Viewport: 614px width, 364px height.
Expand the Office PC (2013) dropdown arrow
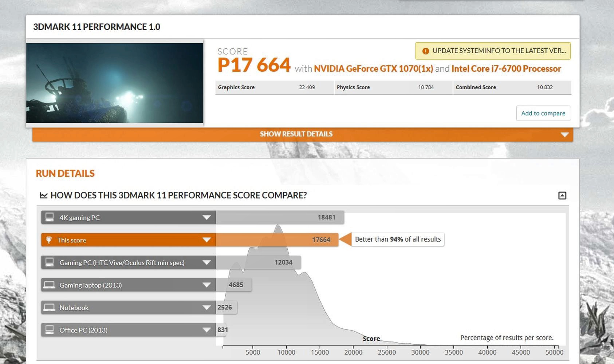206,330
